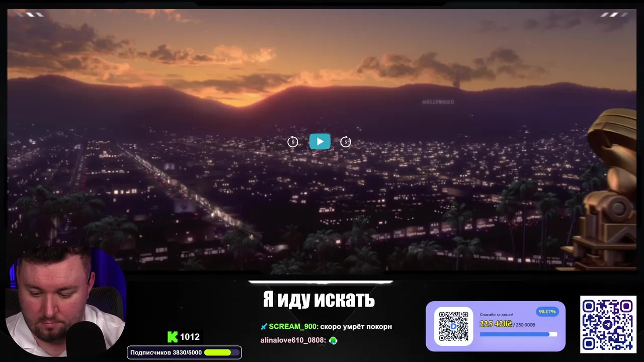Click the Kick logo beside 1012

[x=173, y=337]
